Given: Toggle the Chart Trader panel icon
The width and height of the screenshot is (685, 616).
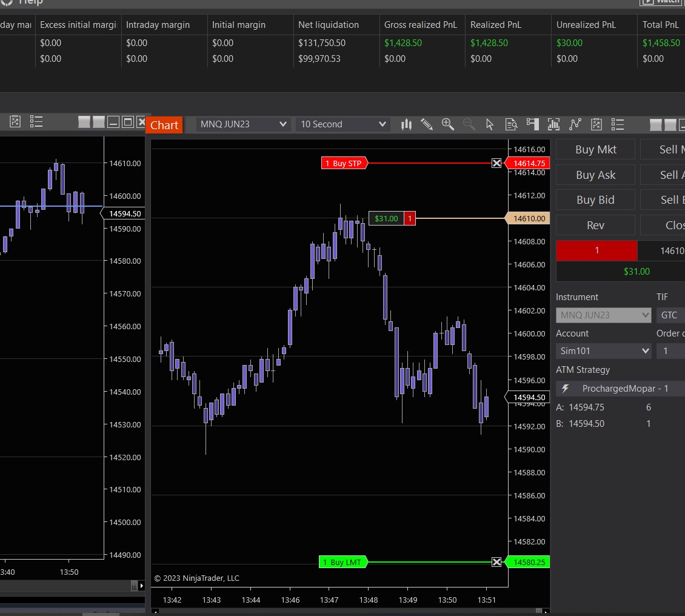Looking at the screenshot, I should click(x=532, y=124).
